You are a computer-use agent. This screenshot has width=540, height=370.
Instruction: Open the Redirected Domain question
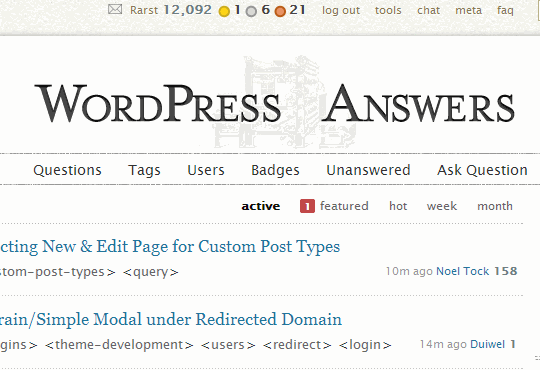(171, 319)
